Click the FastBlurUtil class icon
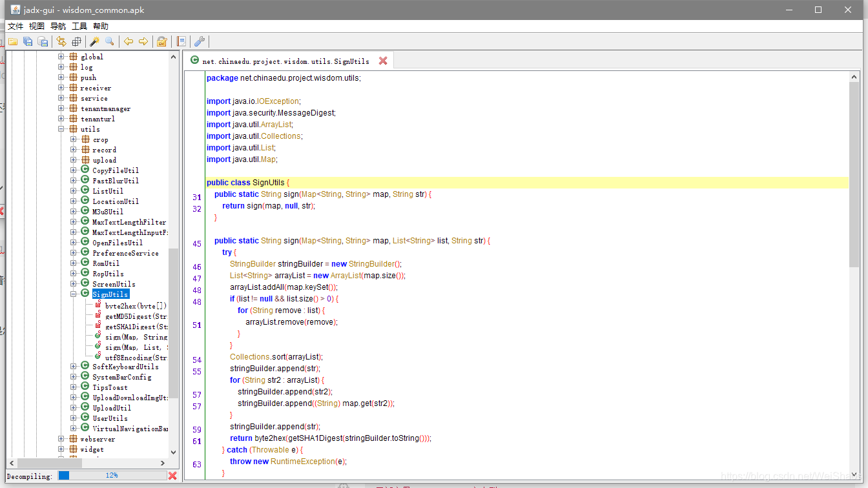 tap(85, 180)
